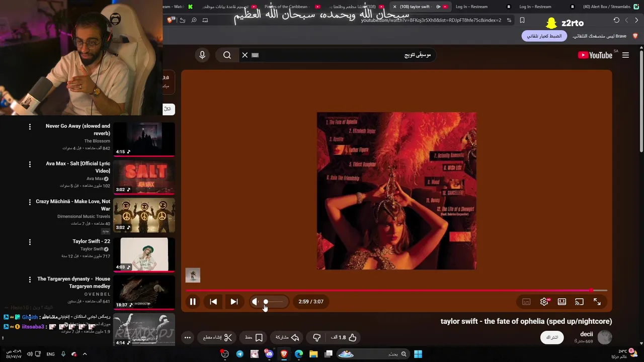Reload the page with the refresh icon
Viewport: 644px width, 362px height.
tap(616, 20)
